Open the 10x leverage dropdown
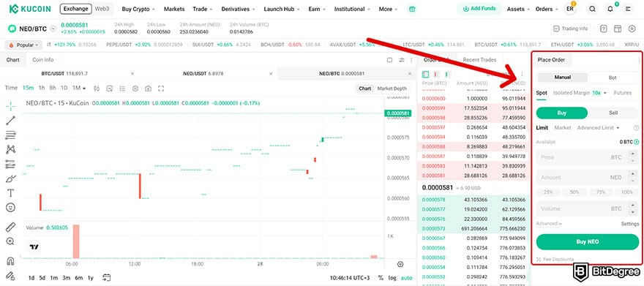Screen dimensions: 644x286 click(x=599, y=93)
